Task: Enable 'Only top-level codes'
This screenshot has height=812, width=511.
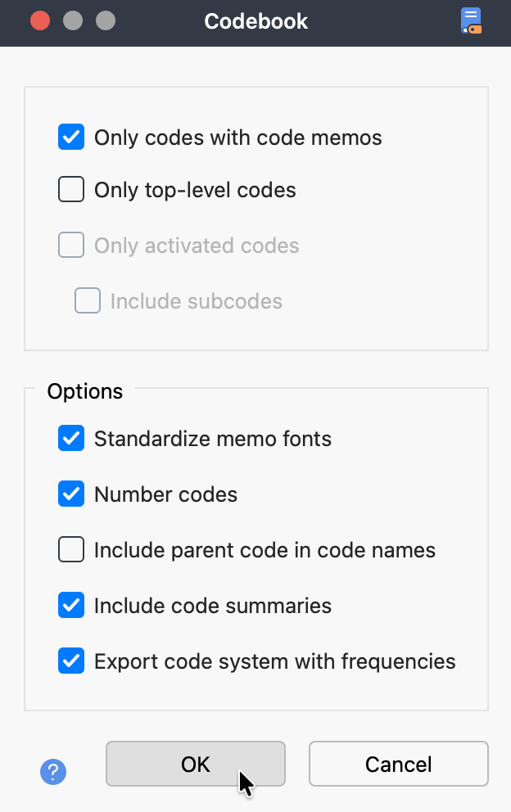Action: (71, 189)
